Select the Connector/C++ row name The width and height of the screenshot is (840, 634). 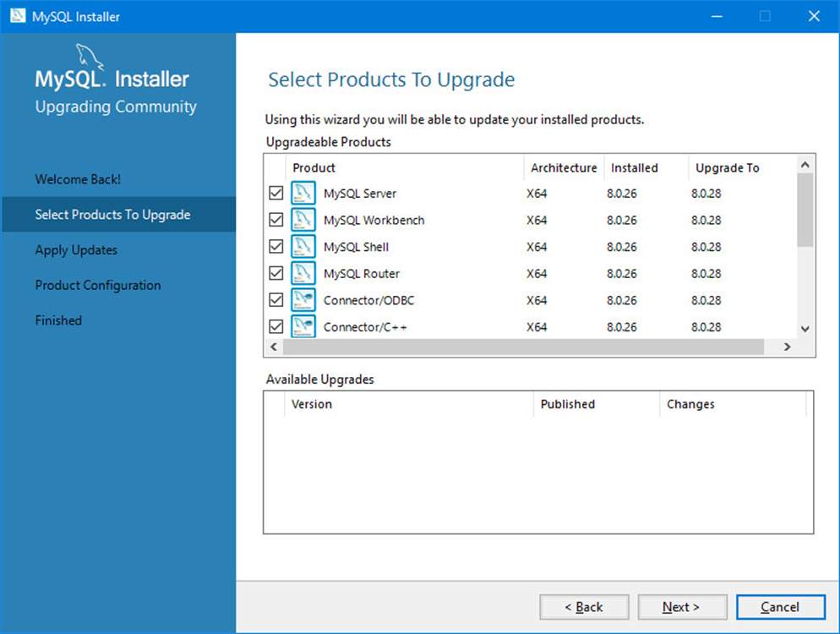(x=365, y=327)
